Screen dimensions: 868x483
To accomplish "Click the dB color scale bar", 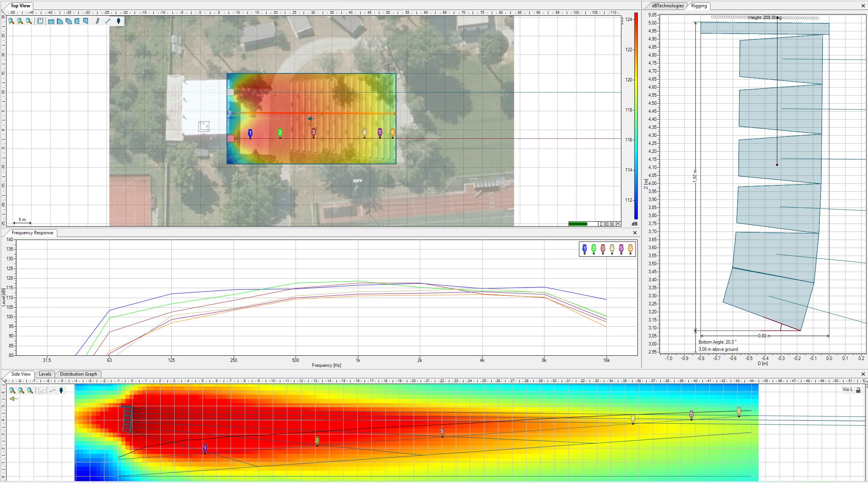I will [636, 115].
